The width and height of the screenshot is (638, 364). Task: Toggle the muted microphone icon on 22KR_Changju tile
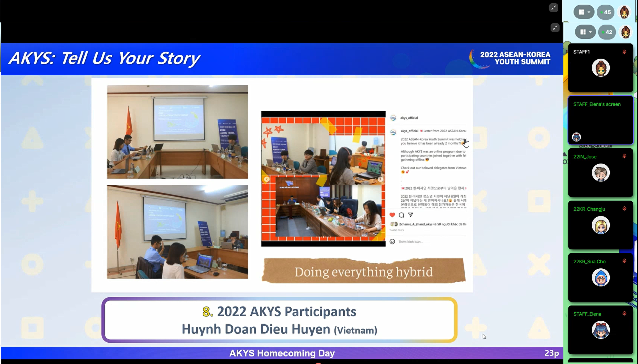(624, 209)
